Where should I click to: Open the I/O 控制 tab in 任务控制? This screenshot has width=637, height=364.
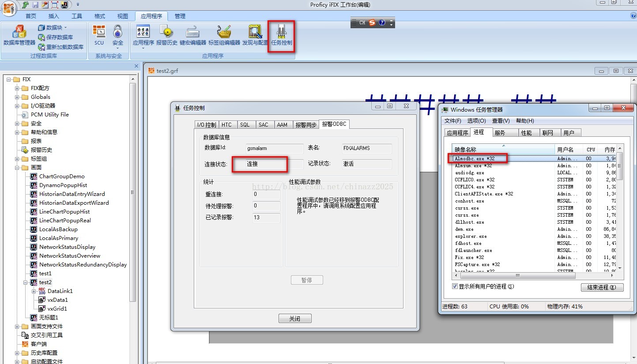(x=207, y=125)
